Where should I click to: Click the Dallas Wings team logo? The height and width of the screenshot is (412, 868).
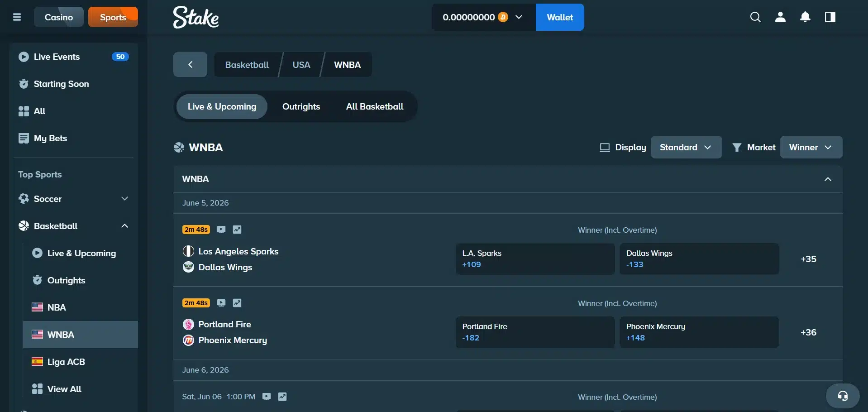188,267
